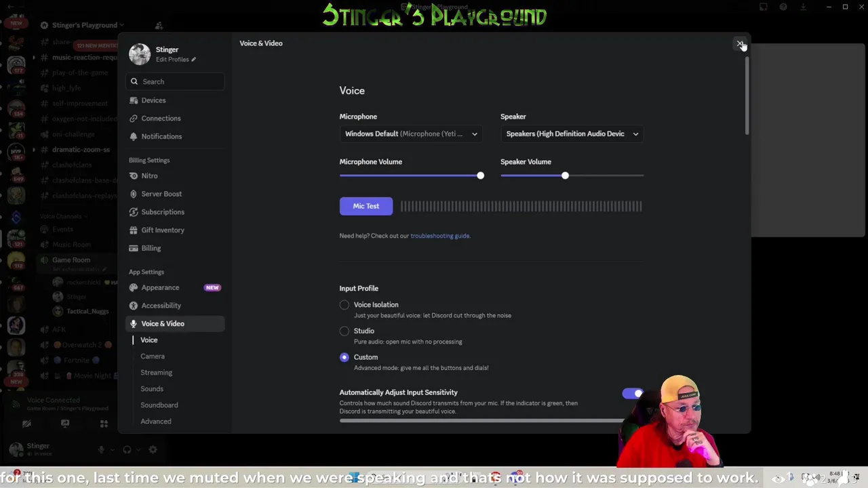Toggle Automatically Adjust Input Sensitivity

click(x=633, y=394)
